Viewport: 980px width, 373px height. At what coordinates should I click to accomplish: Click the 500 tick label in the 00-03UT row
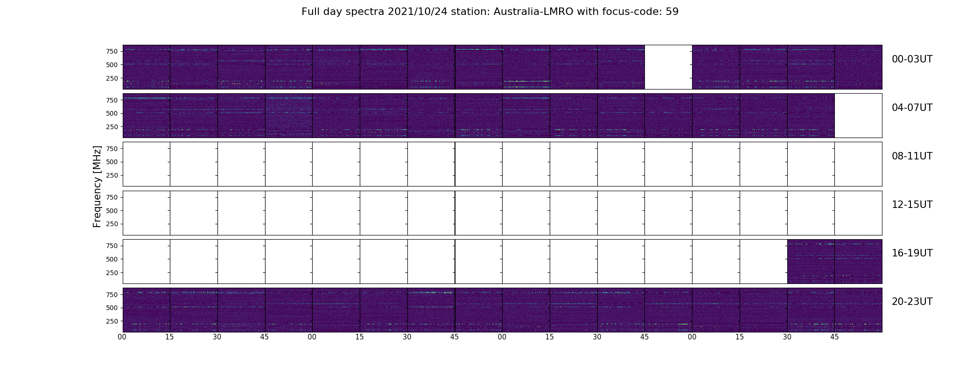pos(112,65)
